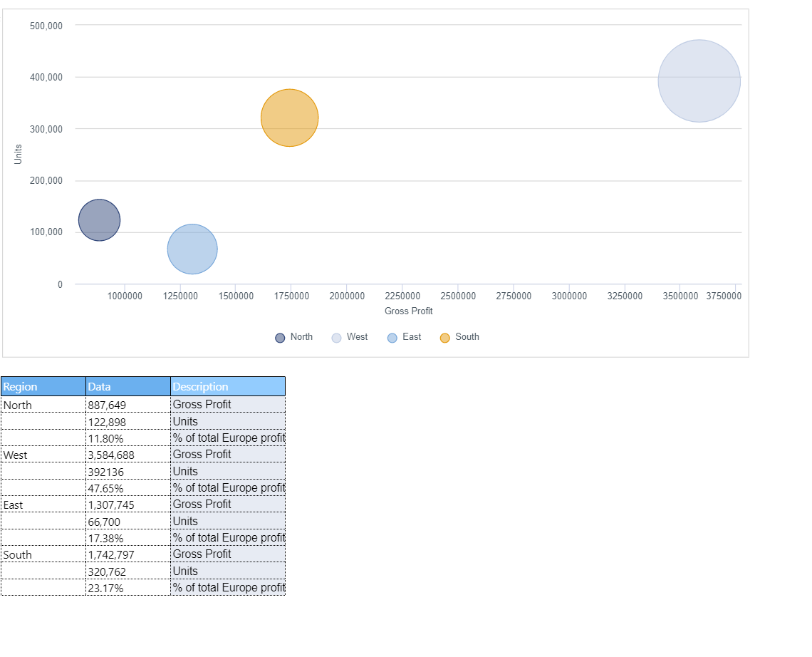Viewport: 812px width, 657px height.
Task: Select cell with value 66,700
Action: click(x=127, y=522)
